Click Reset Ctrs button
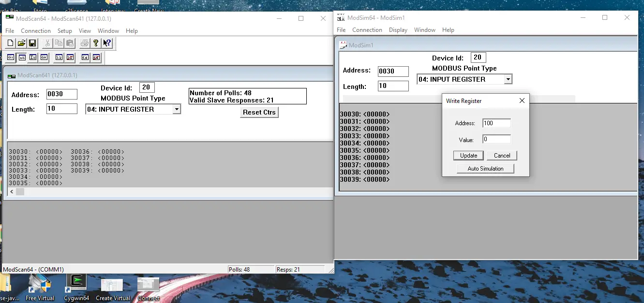The height and width of the screenshot is (303, 644). (259, 113)
